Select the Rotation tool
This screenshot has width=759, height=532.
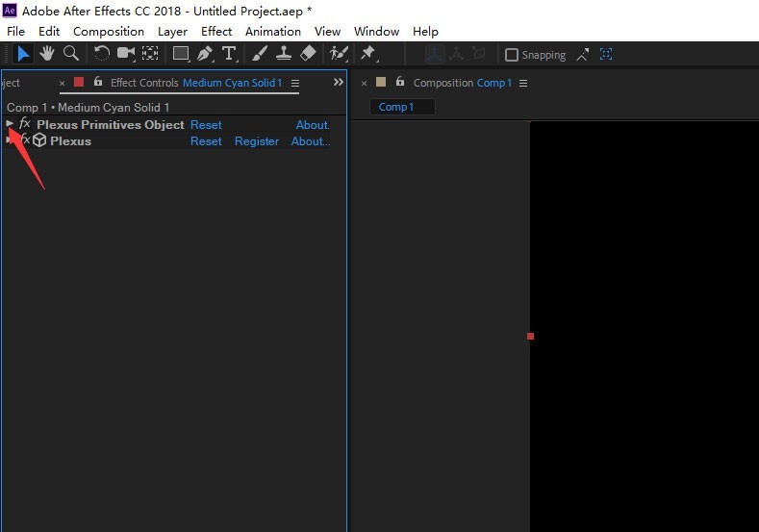(102, 54)
